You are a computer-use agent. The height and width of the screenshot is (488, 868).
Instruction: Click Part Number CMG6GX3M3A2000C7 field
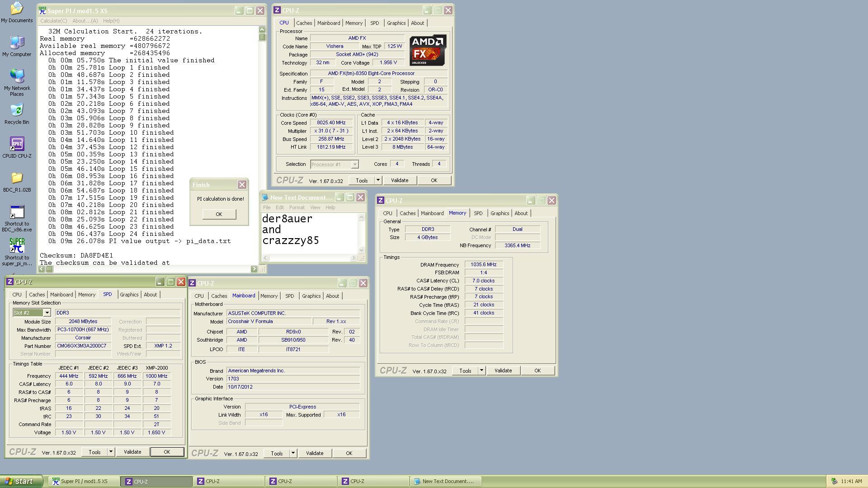(x=83, y=346)
